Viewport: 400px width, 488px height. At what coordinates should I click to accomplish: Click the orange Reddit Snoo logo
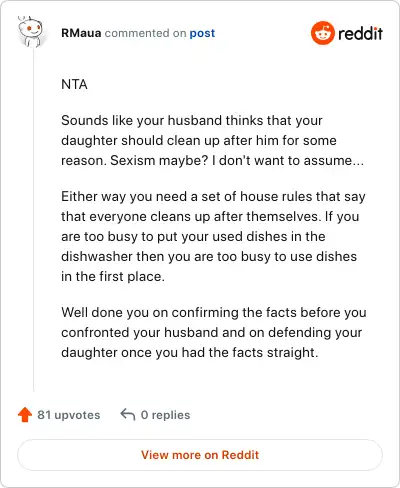pos(322,33)
